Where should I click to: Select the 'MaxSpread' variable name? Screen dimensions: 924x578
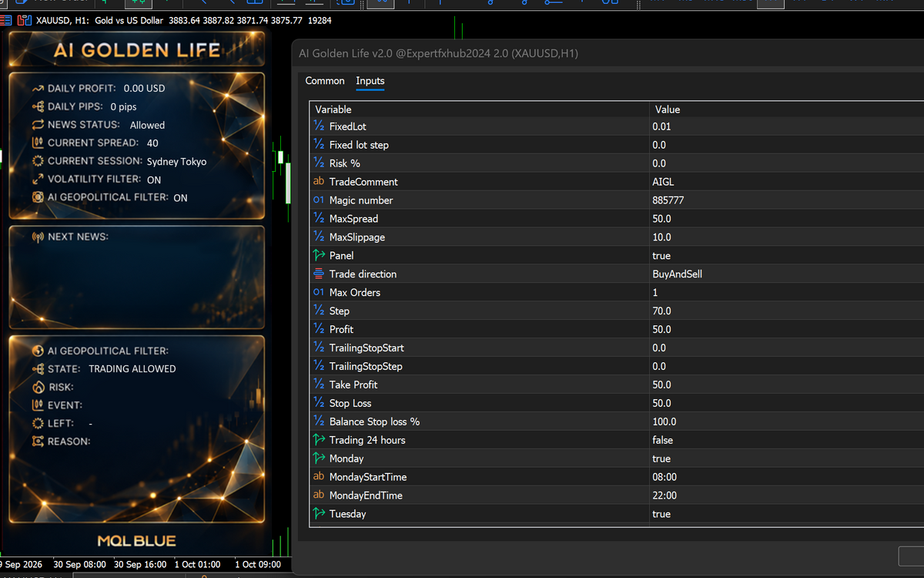[353, 219]
